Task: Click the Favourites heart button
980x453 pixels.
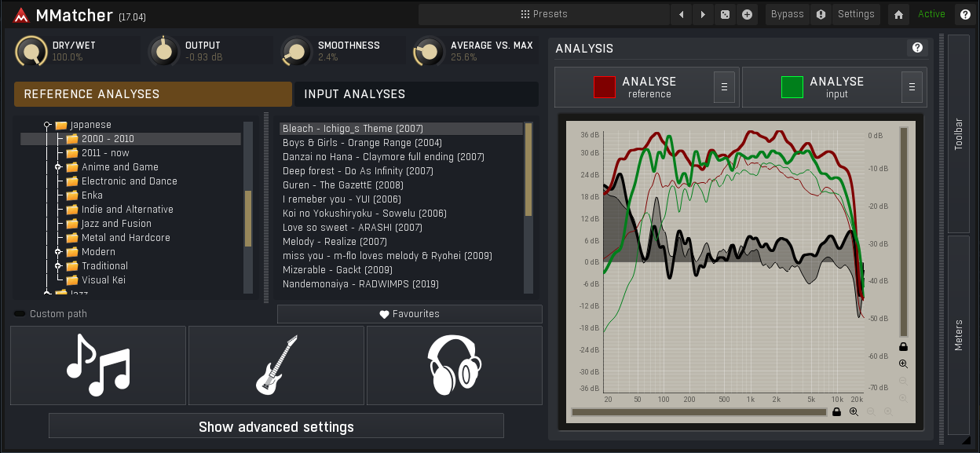Action: tap(410, 314)
